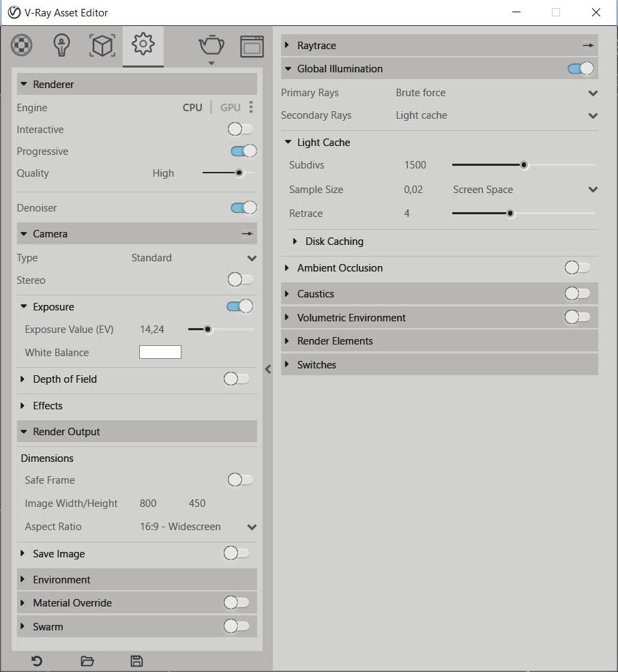The height and width of the screenshot is (672, 618).
Task: Click the Light Cache Subdivs slider handle
Action: 524,165
